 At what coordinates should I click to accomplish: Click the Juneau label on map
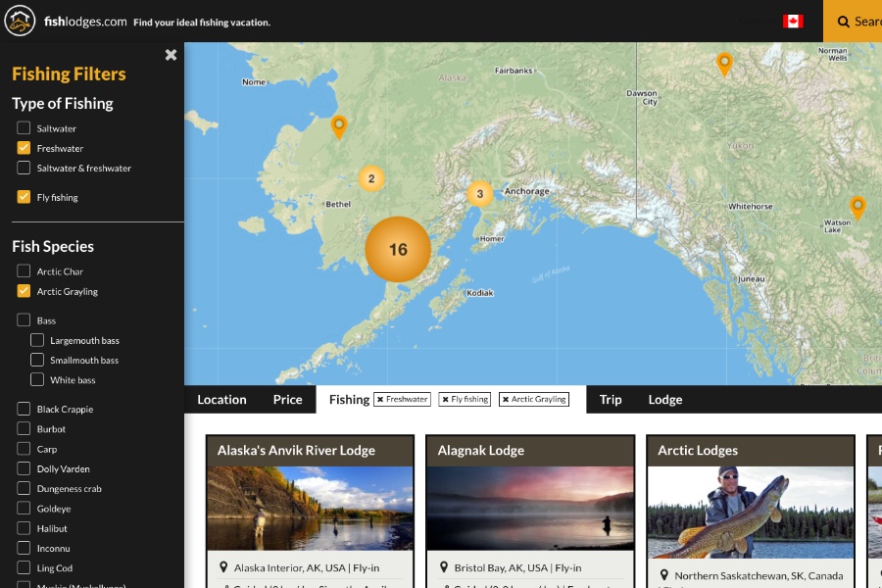click(751, 278)
